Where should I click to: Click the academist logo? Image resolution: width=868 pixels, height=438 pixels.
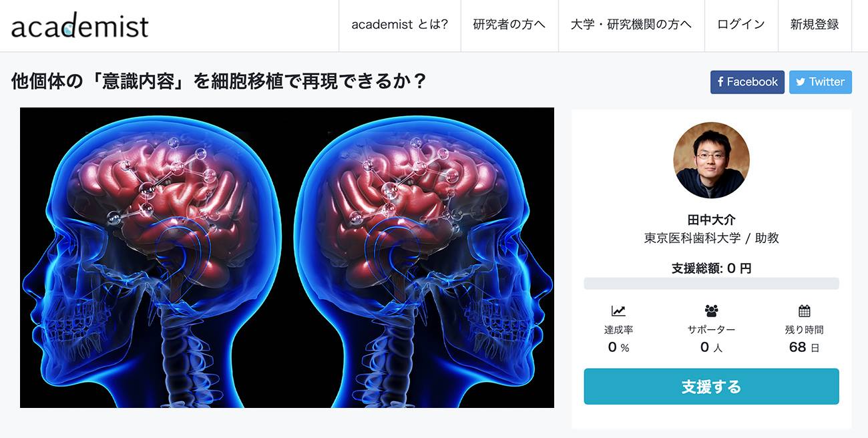(x=80, y=25)
